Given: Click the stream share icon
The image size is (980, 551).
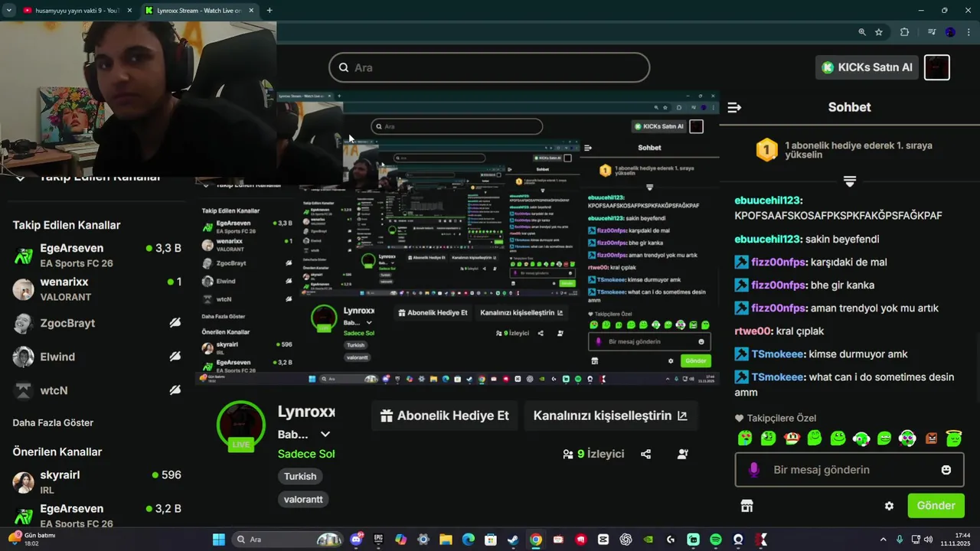Looking at the screenshot, I should coord(645,454).
